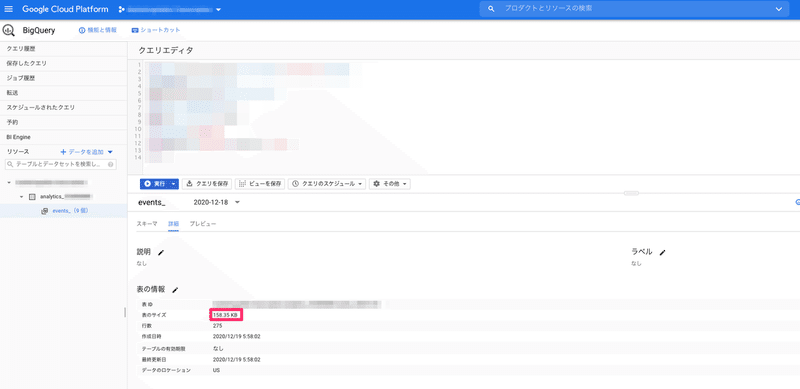Image resolution: width=800 pixels, height=389 pixels.
Task: Click the sidebar collapse handle
Action: (x=125, y=312)
